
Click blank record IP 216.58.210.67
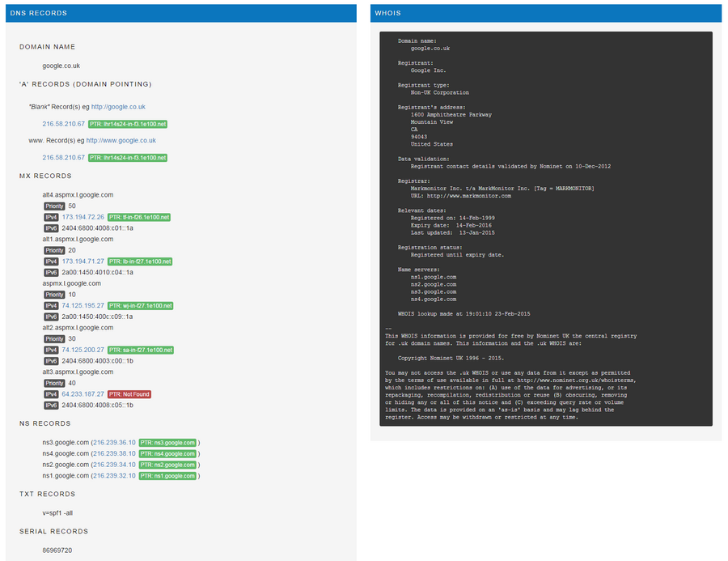[64, 124]
